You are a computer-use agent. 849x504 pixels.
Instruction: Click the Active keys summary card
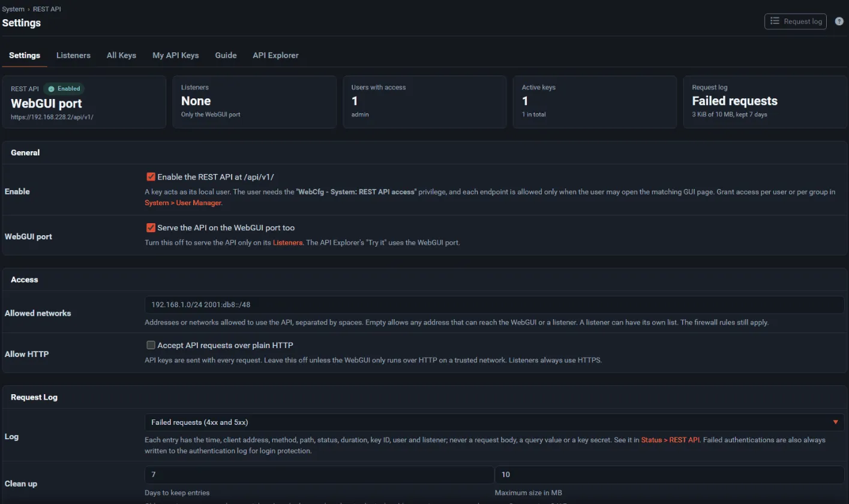595,102
